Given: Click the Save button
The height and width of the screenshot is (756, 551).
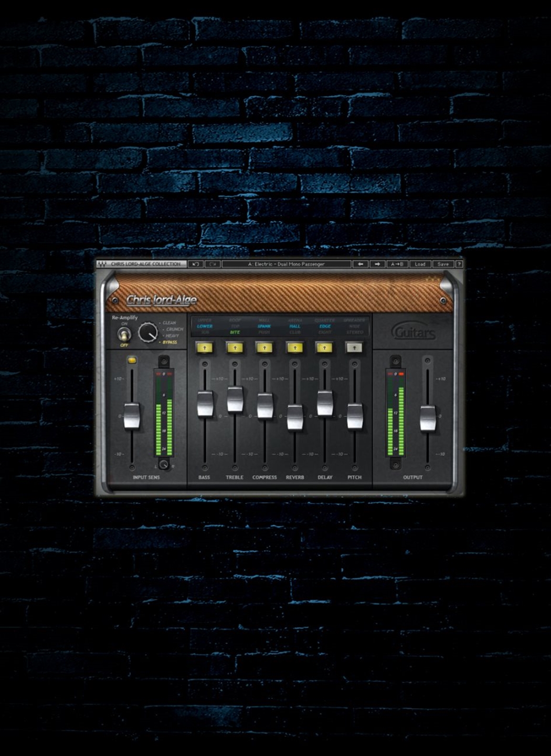Looking at the screenshot, I should (x=443, y=264).
